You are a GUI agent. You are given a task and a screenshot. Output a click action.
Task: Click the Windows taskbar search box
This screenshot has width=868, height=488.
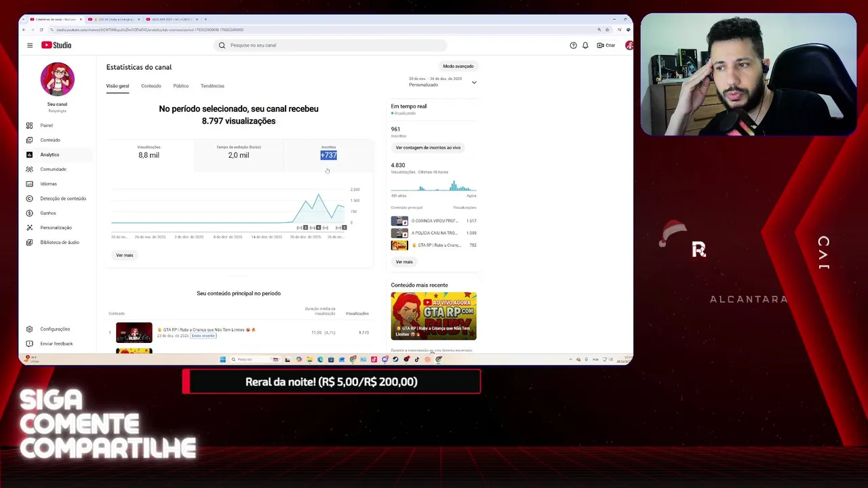(x=254, y=359)
